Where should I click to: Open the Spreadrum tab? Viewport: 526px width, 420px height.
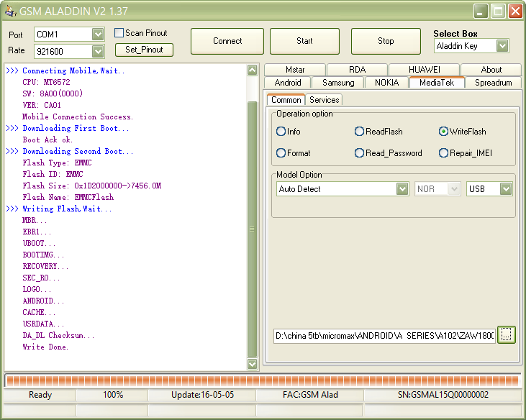click(x=494, y=83)
